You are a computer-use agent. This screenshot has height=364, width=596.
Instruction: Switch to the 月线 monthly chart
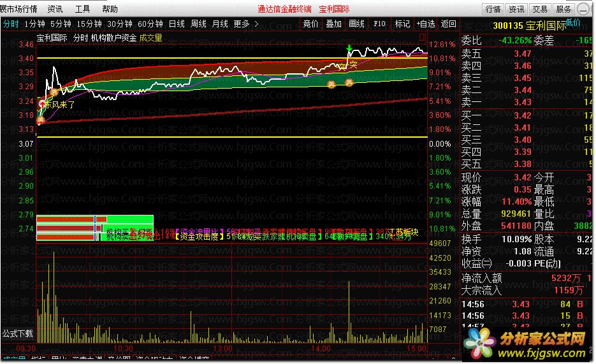pos(220,24)
